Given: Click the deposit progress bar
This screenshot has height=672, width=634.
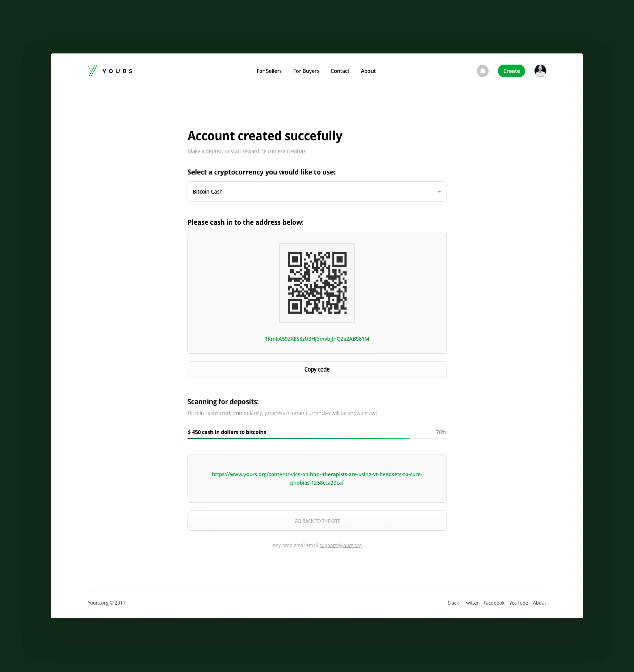Looking at the screenshot, I should [317, 438].
